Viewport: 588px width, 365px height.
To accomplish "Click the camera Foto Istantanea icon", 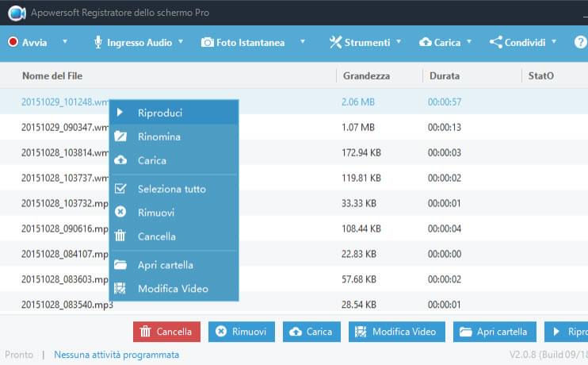I will click(x=208, y=42).
